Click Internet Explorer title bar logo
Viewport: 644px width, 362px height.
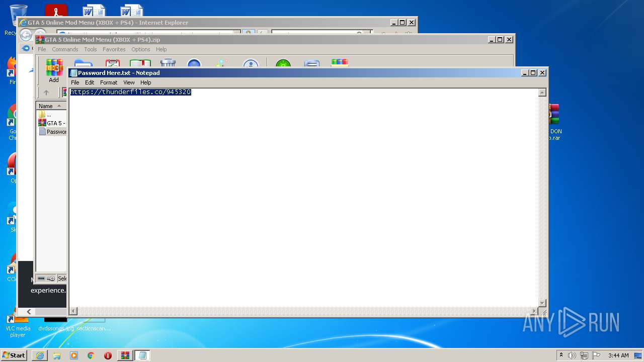point(23,23)
